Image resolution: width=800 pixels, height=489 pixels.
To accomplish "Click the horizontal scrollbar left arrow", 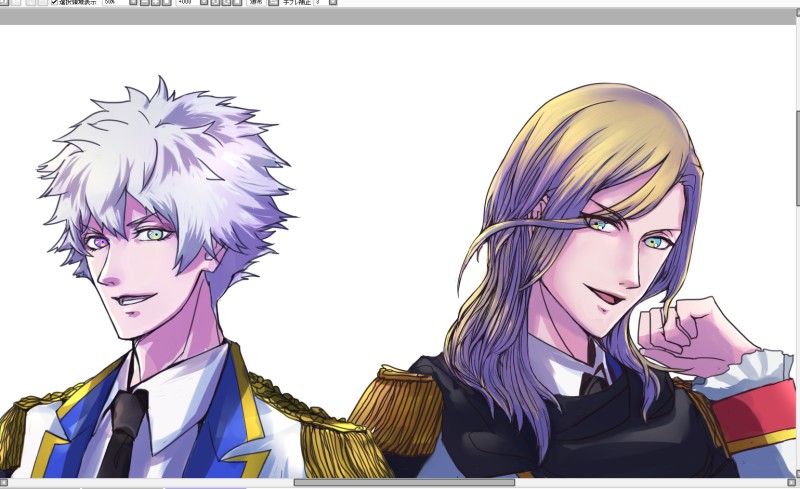I will [4, 482].
